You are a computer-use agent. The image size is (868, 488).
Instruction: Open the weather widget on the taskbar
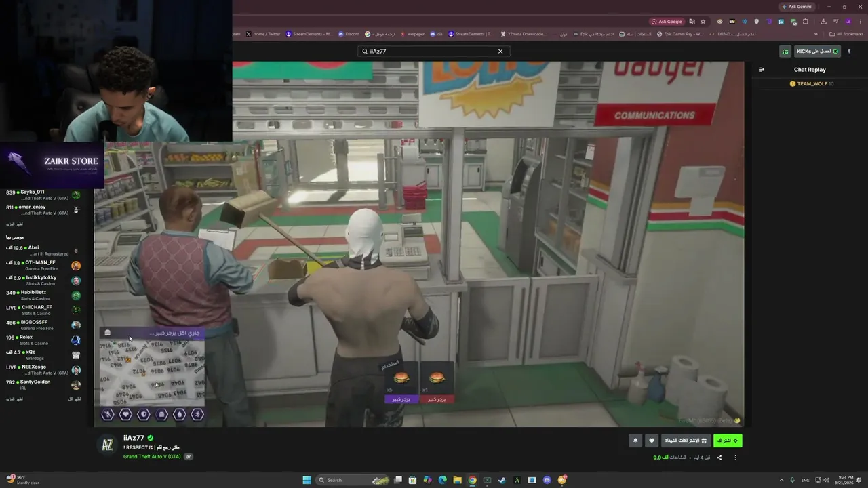[22, 480]
